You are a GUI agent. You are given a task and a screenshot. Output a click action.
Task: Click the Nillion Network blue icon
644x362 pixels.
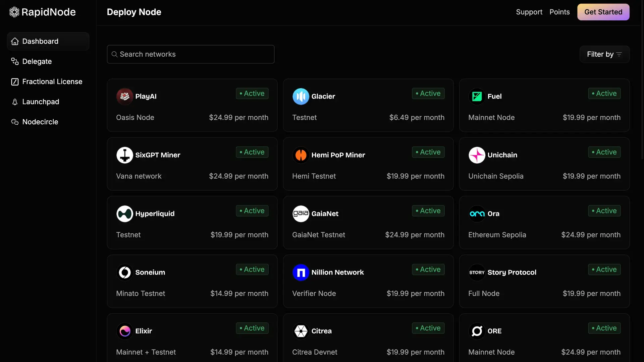click(x=301, y=273)
